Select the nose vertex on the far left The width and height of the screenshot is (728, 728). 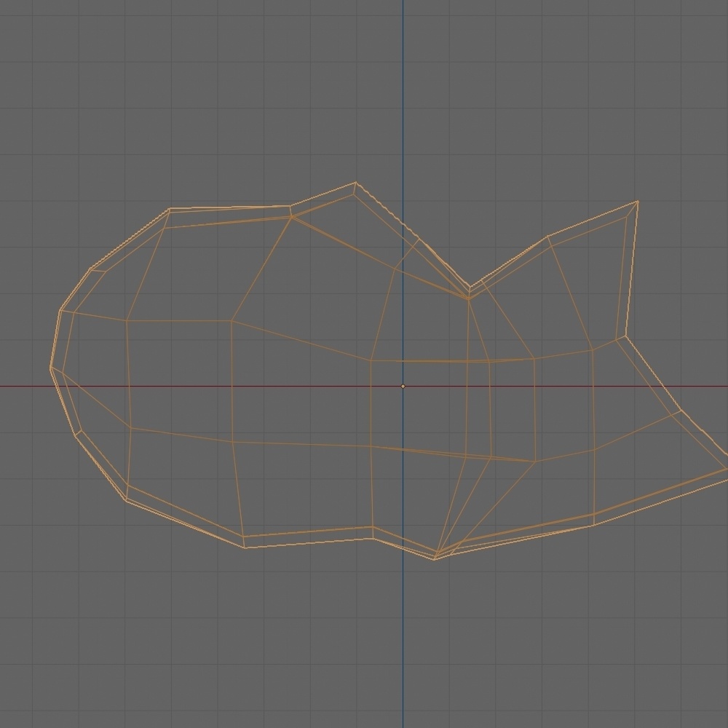pos(51,368)
